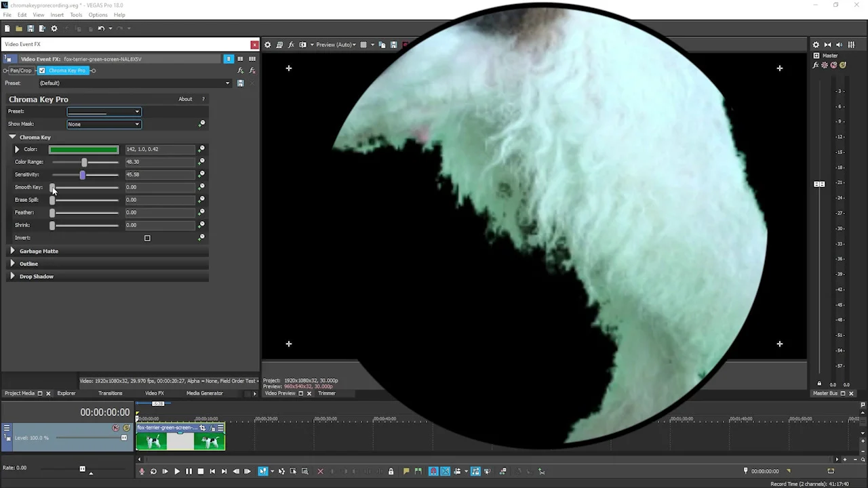This screenshot has width=868, height=488.
Task: Toggle the Chroma Key Pro effect checkbox
Action: click(x=42, y=70)
